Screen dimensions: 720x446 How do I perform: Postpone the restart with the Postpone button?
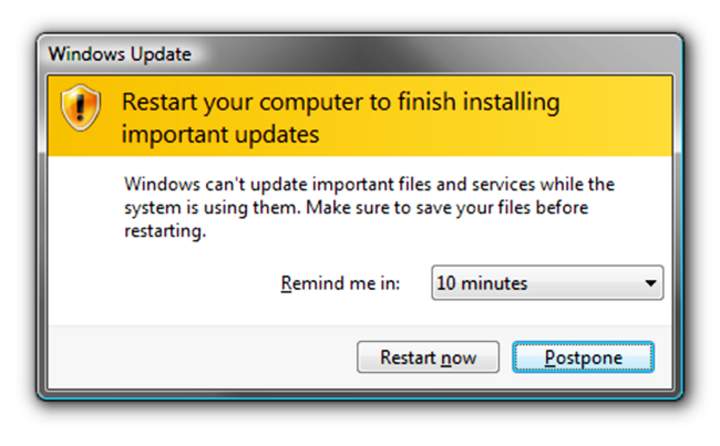click(583, 357)
